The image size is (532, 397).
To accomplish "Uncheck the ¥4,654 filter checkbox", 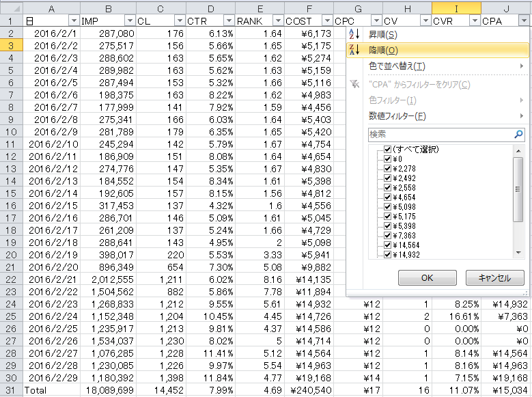I will 387,197.
